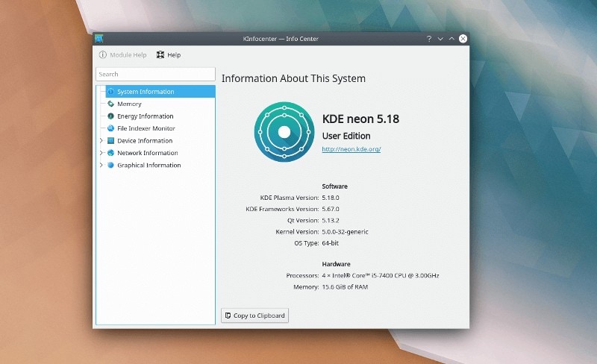Minimize the Info Center window
This screenshot has height=364, width=597.
pyautogui.click(x=440, y=39)
